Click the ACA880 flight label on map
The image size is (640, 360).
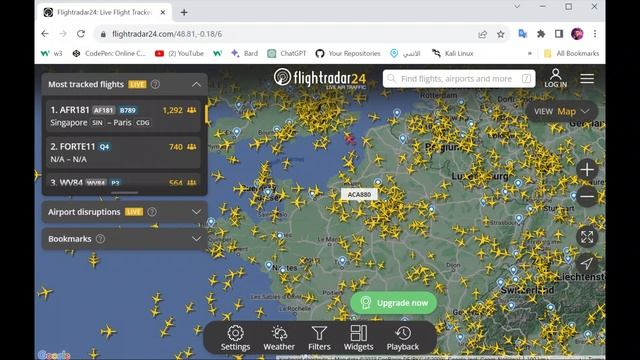(359, 194)
